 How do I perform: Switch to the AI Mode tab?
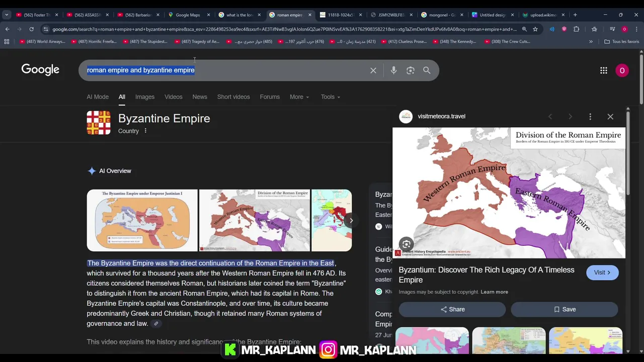tap(98, 97)
